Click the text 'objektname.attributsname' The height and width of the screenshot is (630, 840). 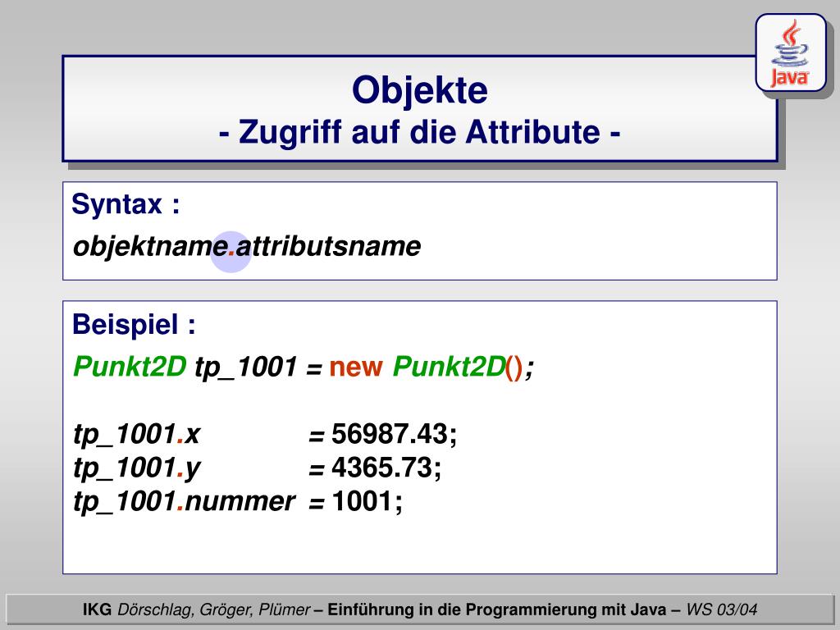pos(246,247)
